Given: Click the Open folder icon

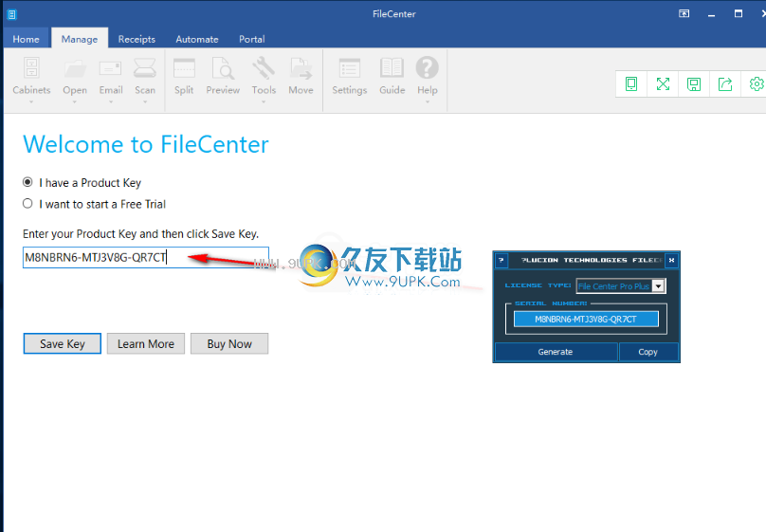Looking at the screenshot, I should [x=75, y=68].
